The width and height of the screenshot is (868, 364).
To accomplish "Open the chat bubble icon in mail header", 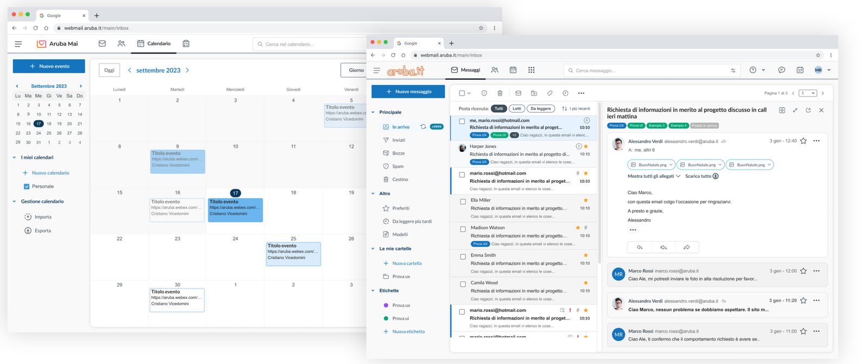I will pyautogui.click(x=782, y=70).
